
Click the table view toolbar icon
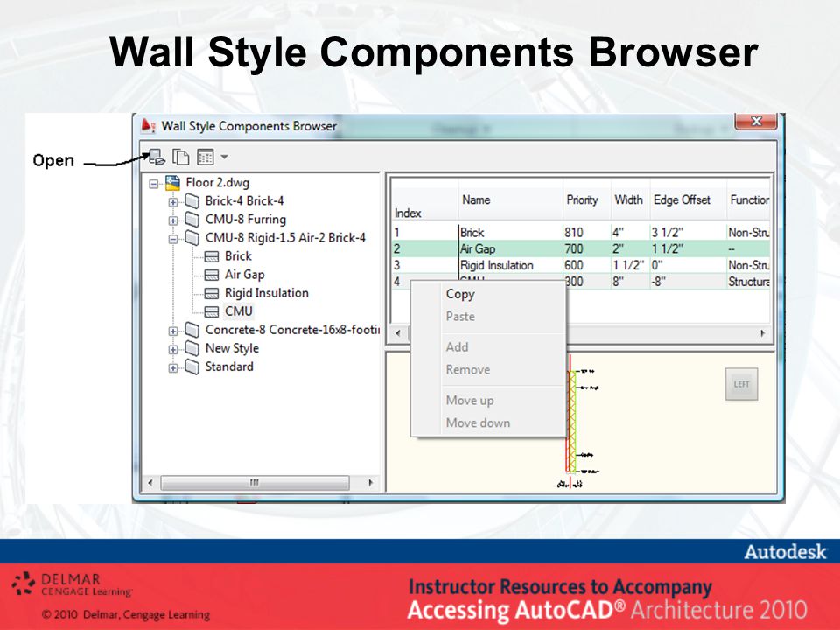pyautogui.click(x=205, y=157)
